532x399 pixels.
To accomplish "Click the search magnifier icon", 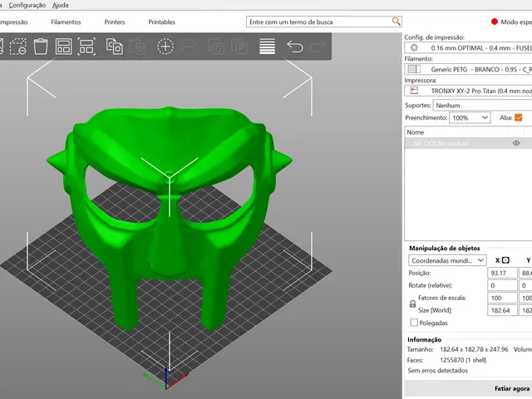I will (x=396, y=22).
